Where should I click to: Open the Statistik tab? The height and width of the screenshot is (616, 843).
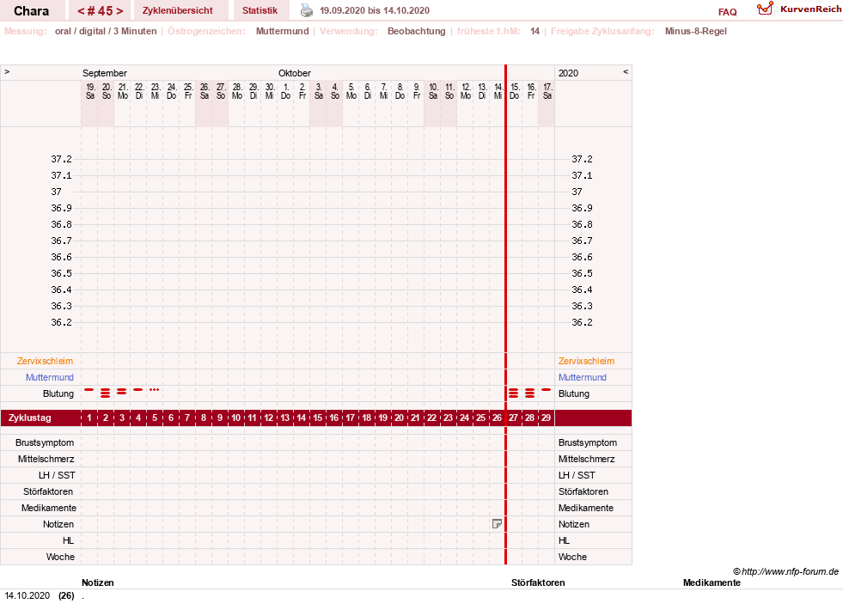pyautogui.click(x=260, y=10)
